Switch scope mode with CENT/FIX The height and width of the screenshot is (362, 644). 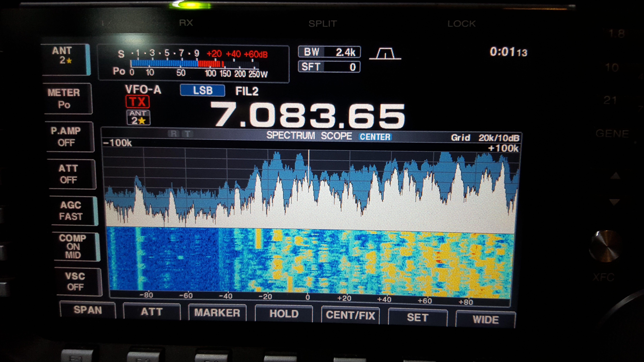[350, 315]
